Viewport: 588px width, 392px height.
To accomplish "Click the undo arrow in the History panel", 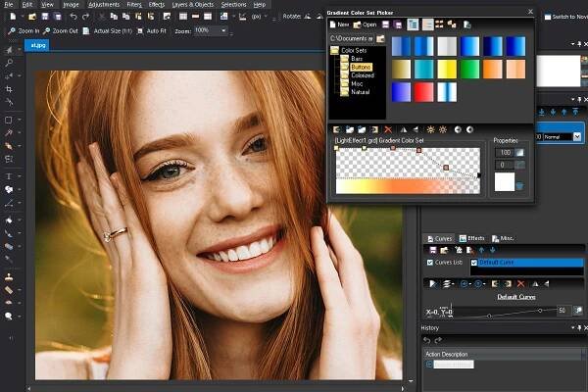I will pos(427,339).
